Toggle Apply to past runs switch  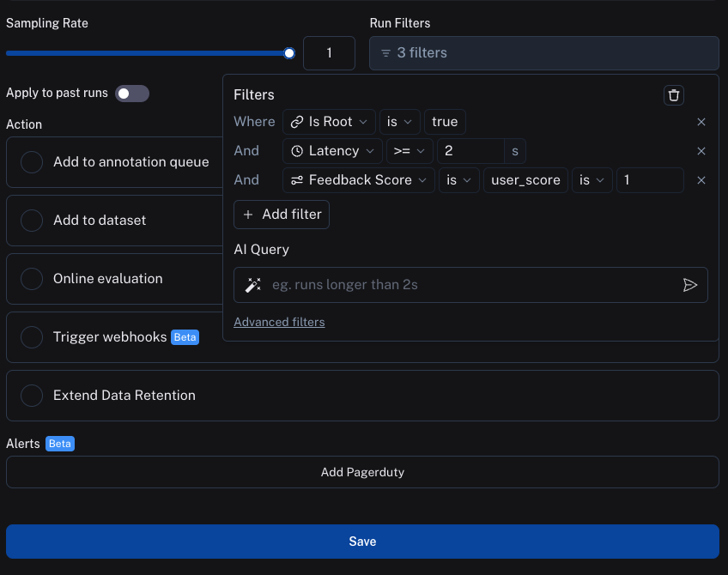132,94
